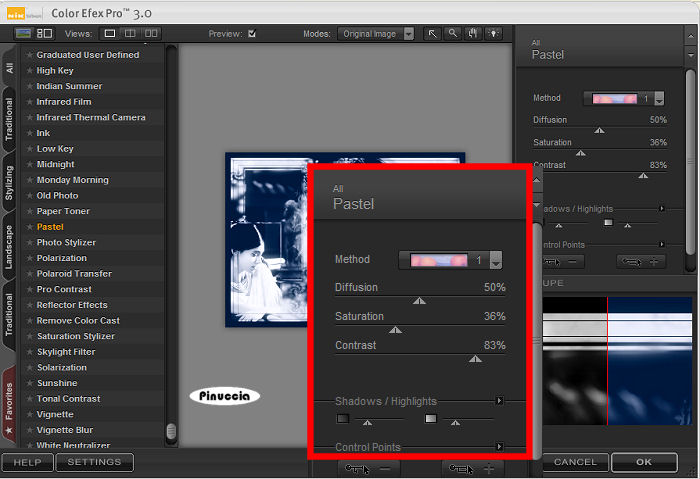Select the split preview view
700x479 pixels.
(130, 33)
